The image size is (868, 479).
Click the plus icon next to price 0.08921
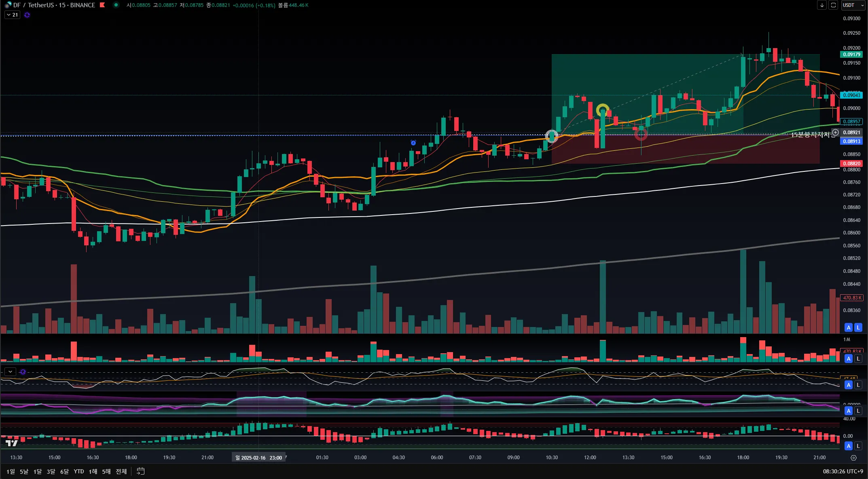(x=835, y=132)
